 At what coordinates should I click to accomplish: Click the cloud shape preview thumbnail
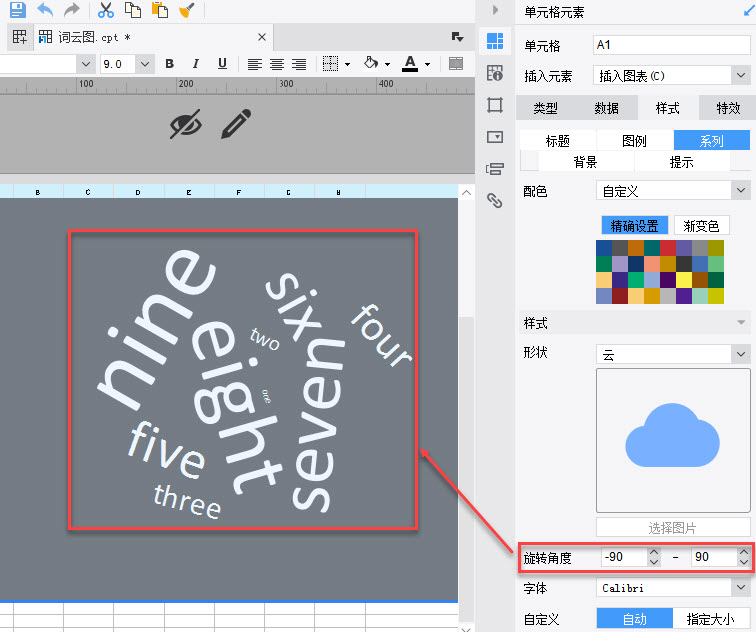673,440
